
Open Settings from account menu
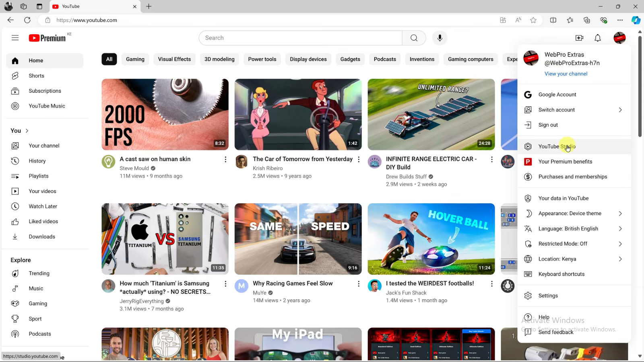point(574,296)
